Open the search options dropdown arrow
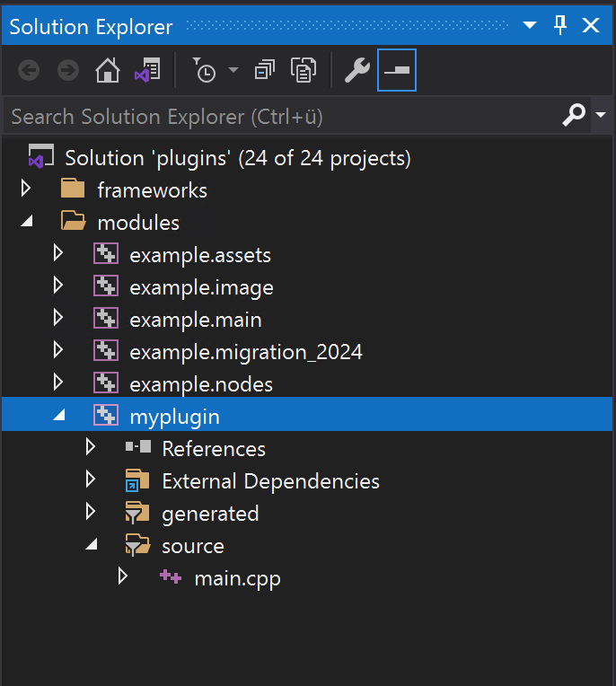 click(x=601, y=116)
